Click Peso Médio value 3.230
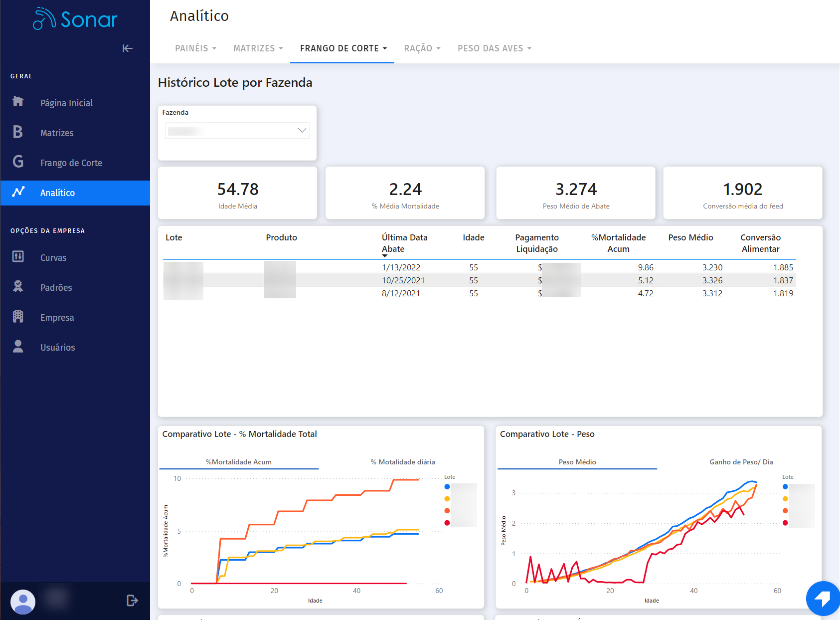 (712, 267)
